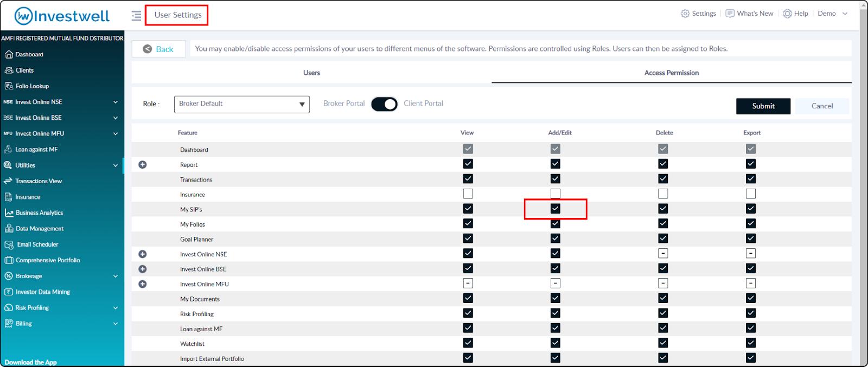This screenshot has height=367, width=868.
Task: Click the Insurance icon in sidebar
Action: click(x=8, y=197)
